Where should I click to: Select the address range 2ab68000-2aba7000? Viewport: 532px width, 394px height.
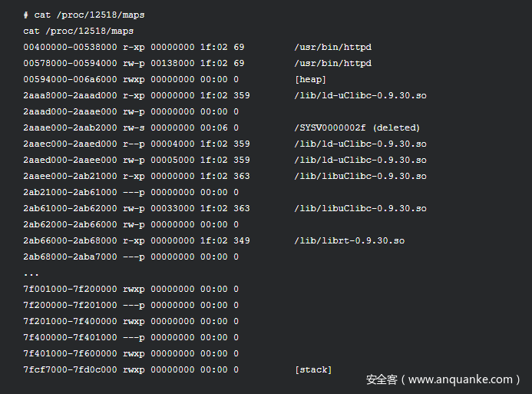coord(70,257)
